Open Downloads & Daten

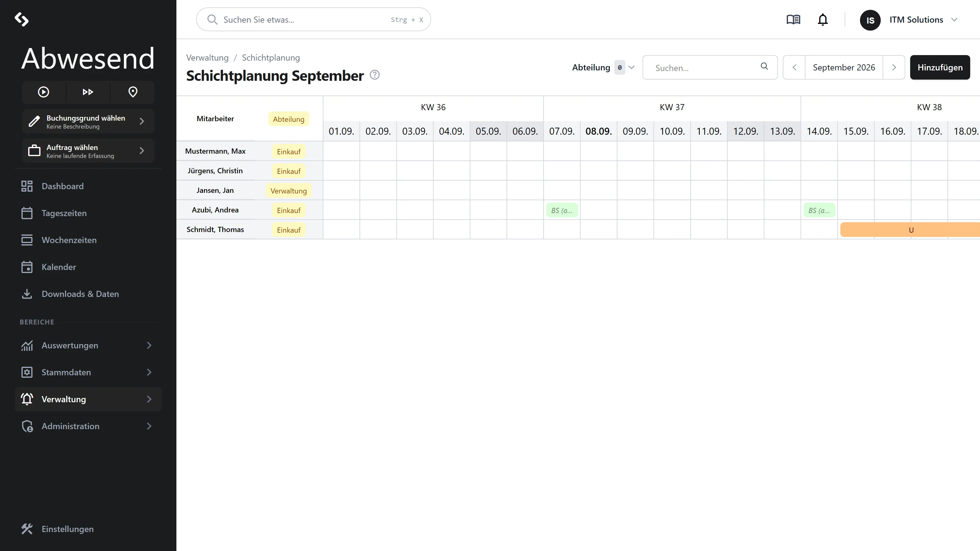click(88, 294)
